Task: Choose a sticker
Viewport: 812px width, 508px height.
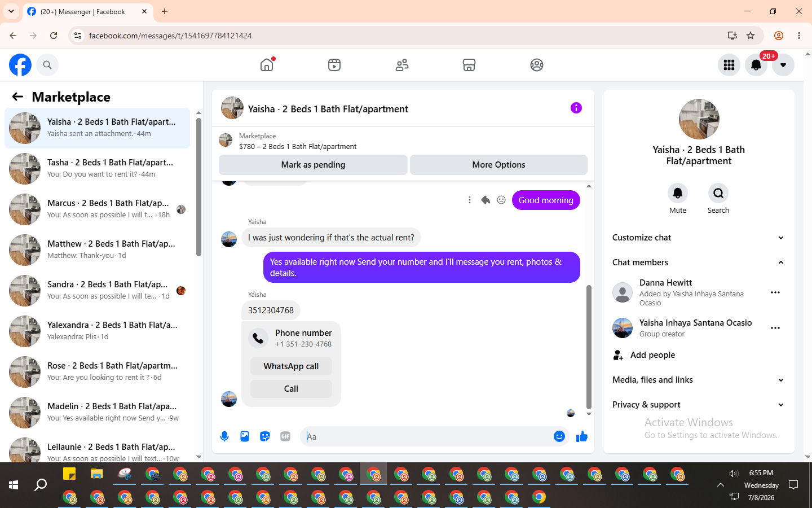Action: click(265, 436)
